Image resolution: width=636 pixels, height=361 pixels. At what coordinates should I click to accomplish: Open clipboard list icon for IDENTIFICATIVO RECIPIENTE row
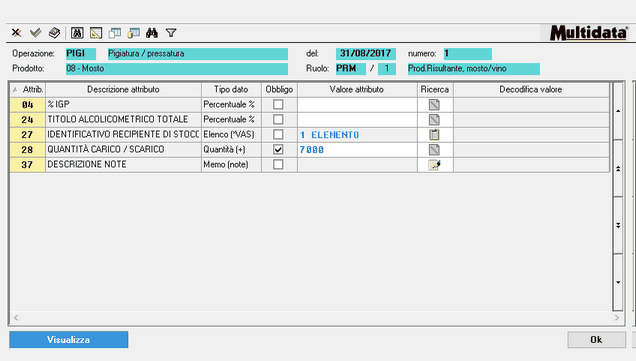pyautogui.click(x=434, y=135)
